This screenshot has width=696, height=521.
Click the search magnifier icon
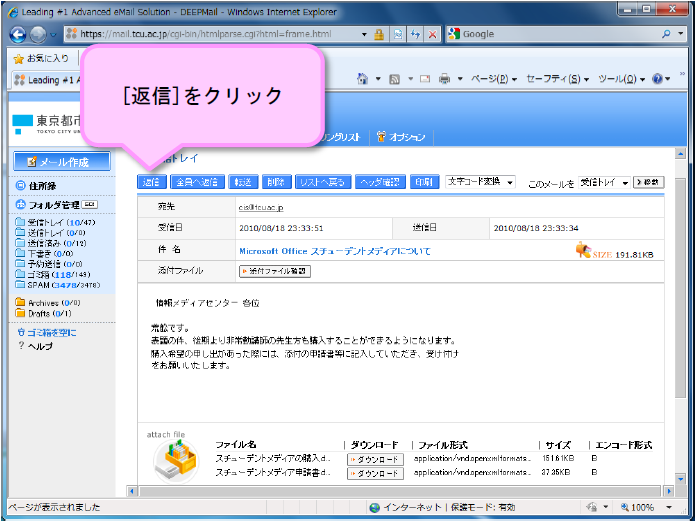coord(666,34)
